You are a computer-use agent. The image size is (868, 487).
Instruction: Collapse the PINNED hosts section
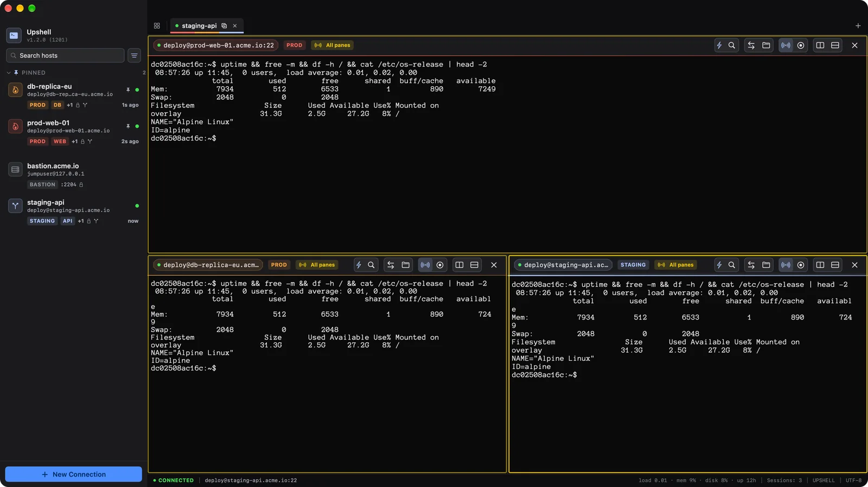[9, 73]
